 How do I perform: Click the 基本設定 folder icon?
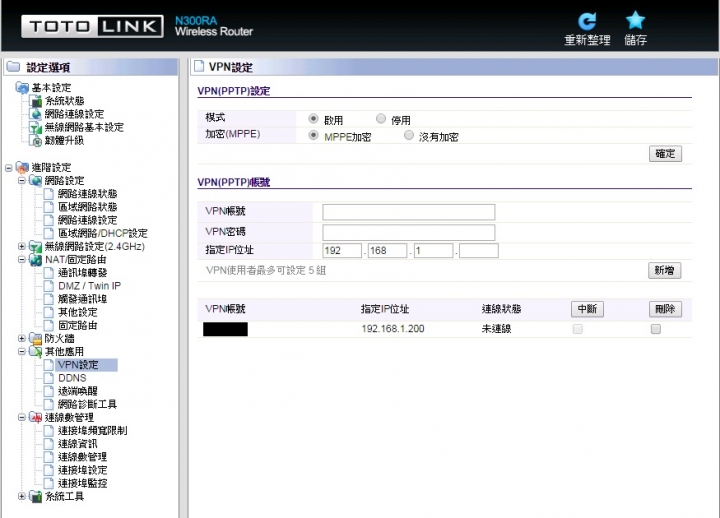22,87
